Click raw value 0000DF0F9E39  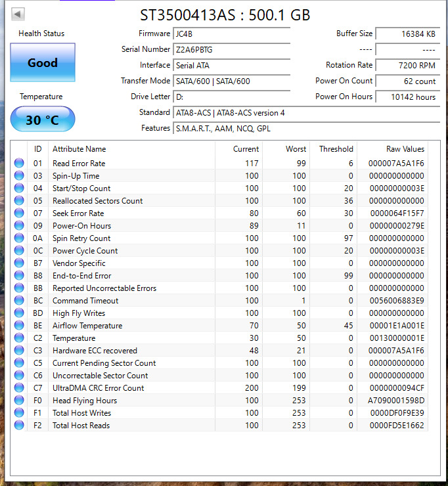pyautogui.click(x=397, y=413)
